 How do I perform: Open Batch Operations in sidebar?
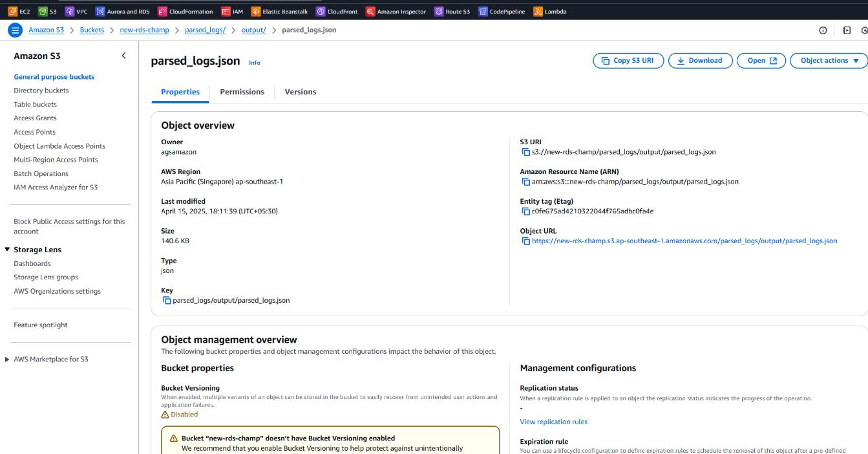pyautogui.click(x=41, y=174)
